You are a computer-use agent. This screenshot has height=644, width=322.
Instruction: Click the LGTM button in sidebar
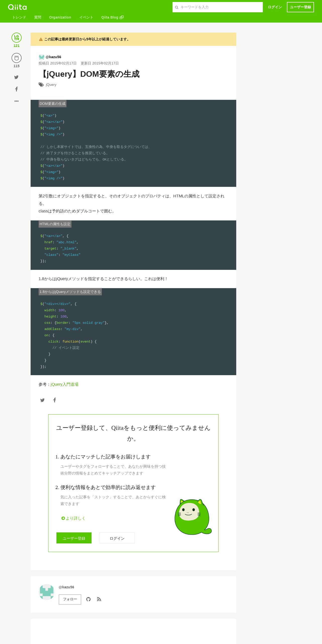click(x=17, y=38)
